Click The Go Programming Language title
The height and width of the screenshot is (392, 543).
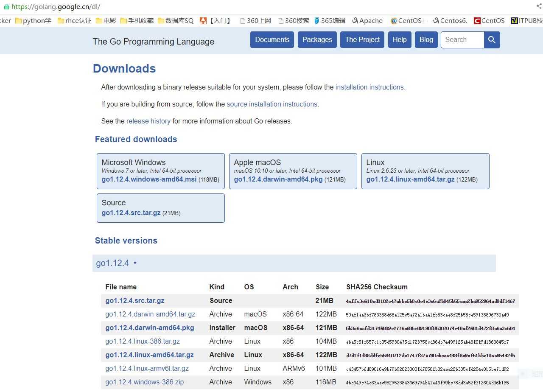tap(154, 42)
